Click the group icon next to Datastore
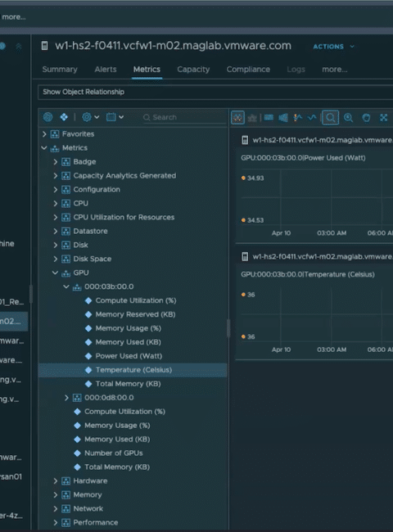Screen dimensions: 393x532 [65, 231]
